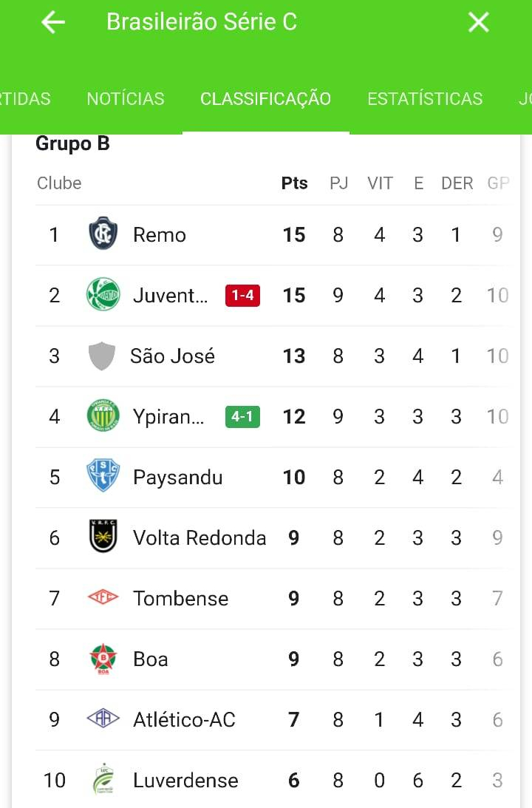Open the Volta Redonda team name
This screenshot has height=808, width=532.
[199, 537]
